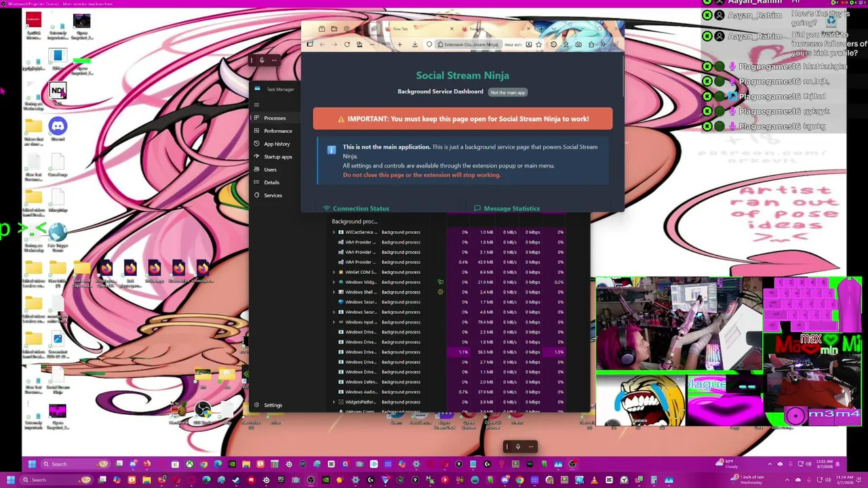Click the 100% zoom level in Firefox toolbar

coord(386,43)
